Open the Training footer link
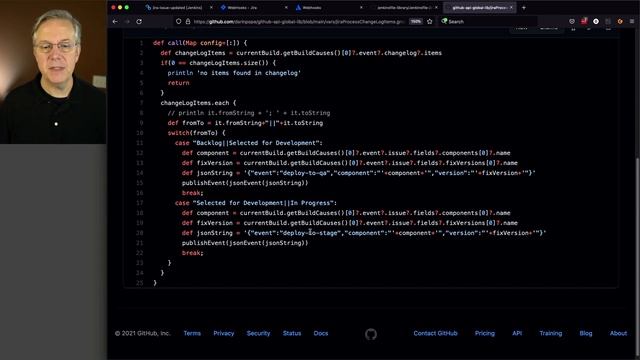This screenshot has width=640, height=360. click(x=551, y=333)
